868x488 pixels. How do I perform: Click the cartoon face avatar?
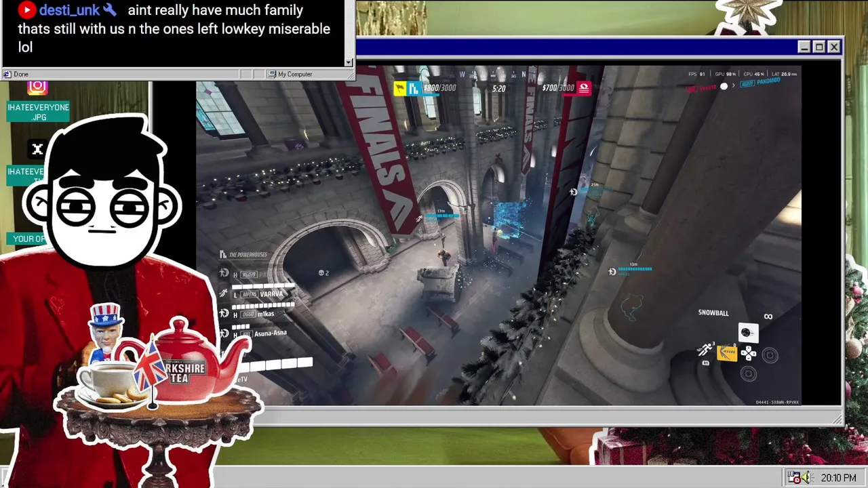[x=102, y=193]
